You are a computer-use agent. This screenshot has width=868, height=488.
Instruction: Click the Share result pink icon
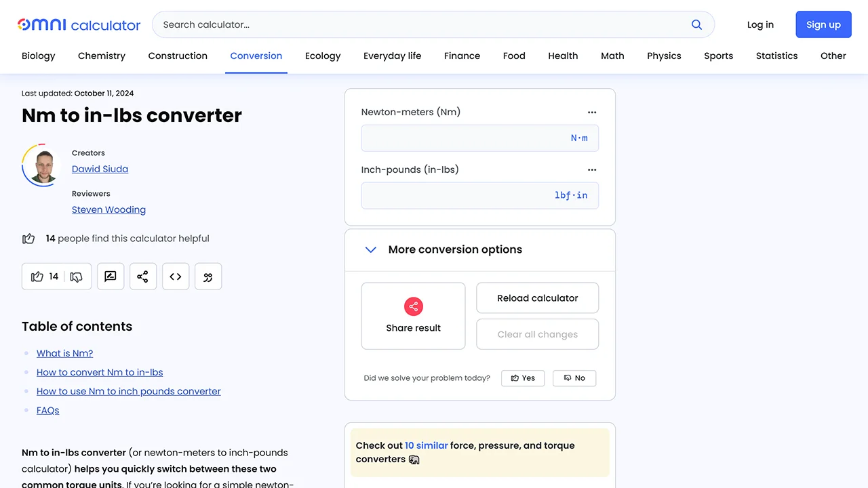413,306
